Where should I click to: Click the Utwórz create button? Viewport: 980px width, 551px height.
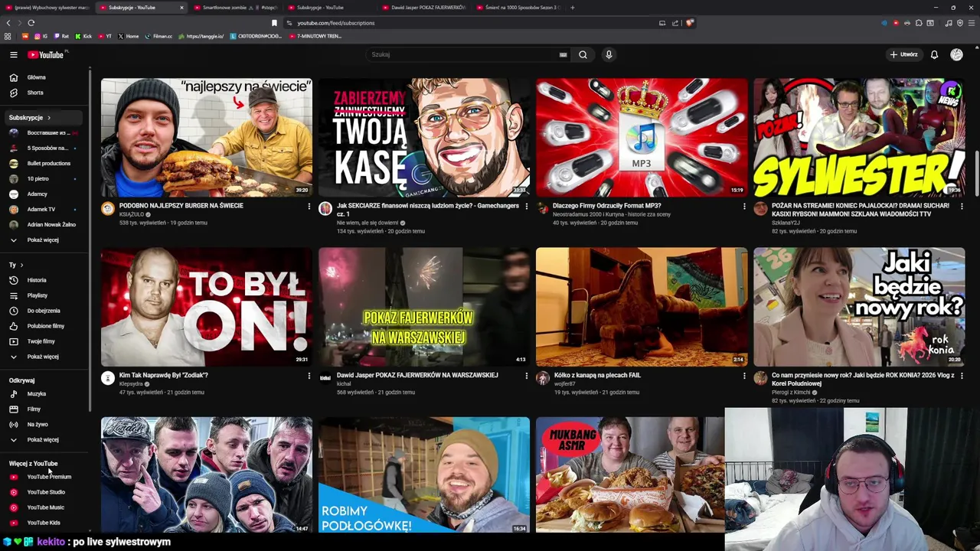point(903,54)
